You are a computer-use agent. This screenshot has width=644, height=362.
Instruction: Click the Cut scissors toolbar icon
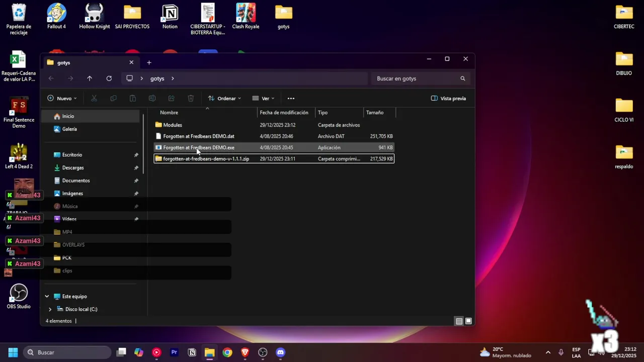click(94, 99)
